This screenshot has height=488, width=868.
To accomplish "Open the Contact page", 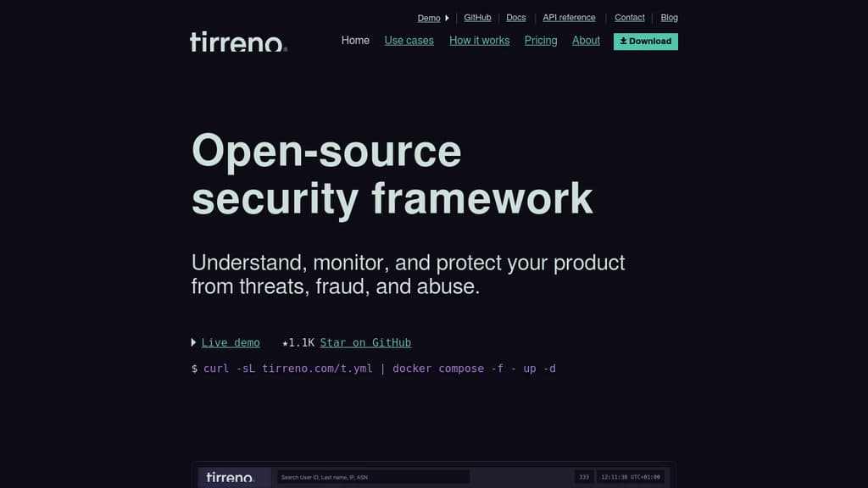I will click(x=630, y=18).
